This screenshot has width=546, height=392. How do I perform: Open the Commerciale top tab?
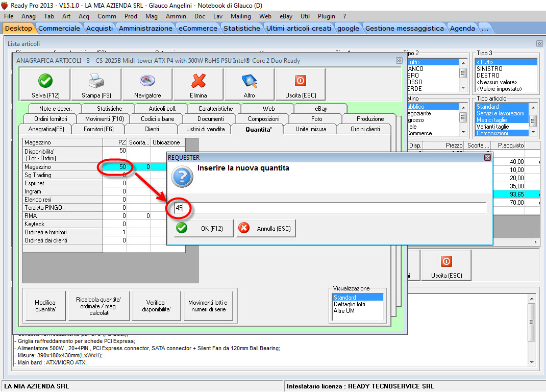(59, 28)
